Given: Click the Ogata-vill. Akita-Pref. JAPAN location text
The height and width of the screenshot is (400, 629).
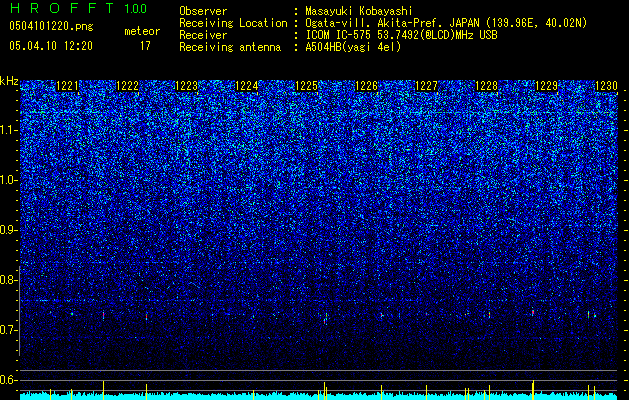Looking at the screenshot, I should pyautogui.click(x=446, y=23).
